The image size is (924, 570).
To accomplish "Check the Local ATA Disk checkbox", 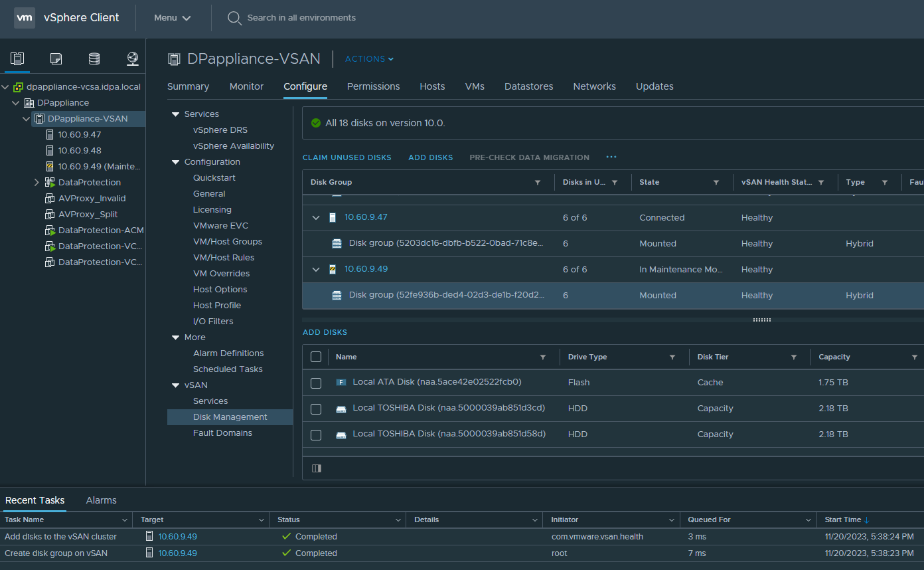I will point(315,383).
